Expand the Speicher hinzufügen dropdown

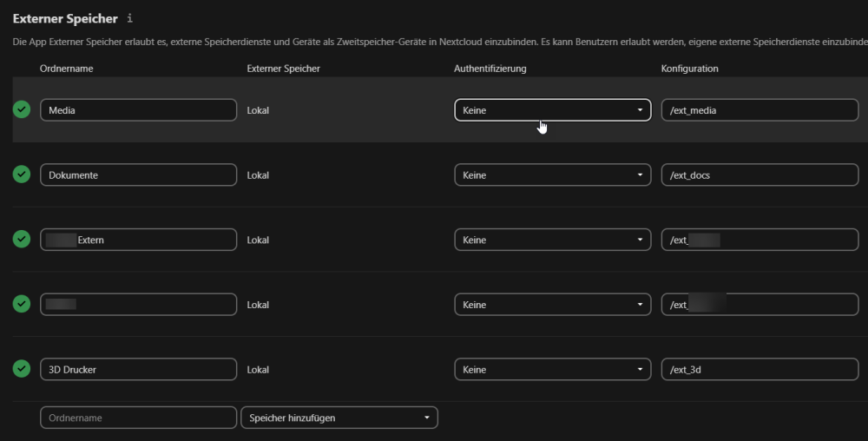[x=339, y=418]
